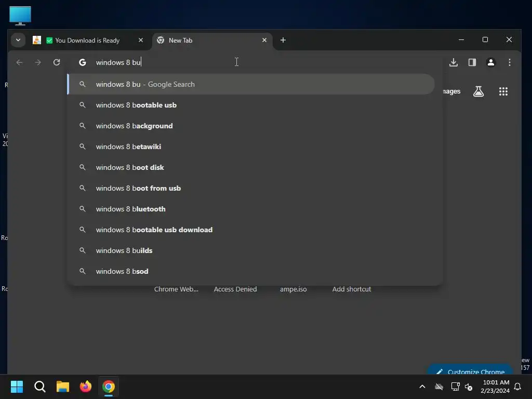Open the network status tray icon
The image size is (532, 399).
click(x=455, y=387)
